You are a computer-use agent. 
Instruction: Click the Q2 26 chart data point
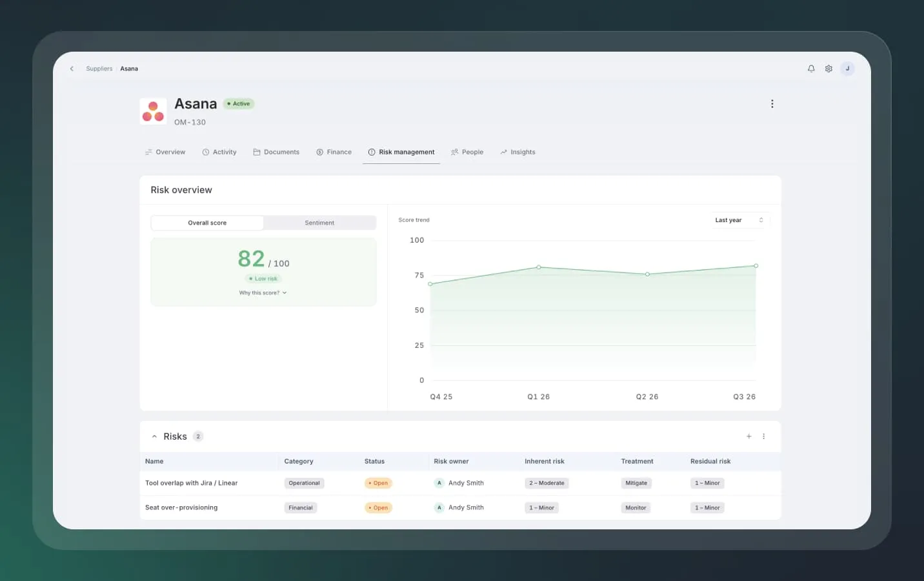click(647, 274)
